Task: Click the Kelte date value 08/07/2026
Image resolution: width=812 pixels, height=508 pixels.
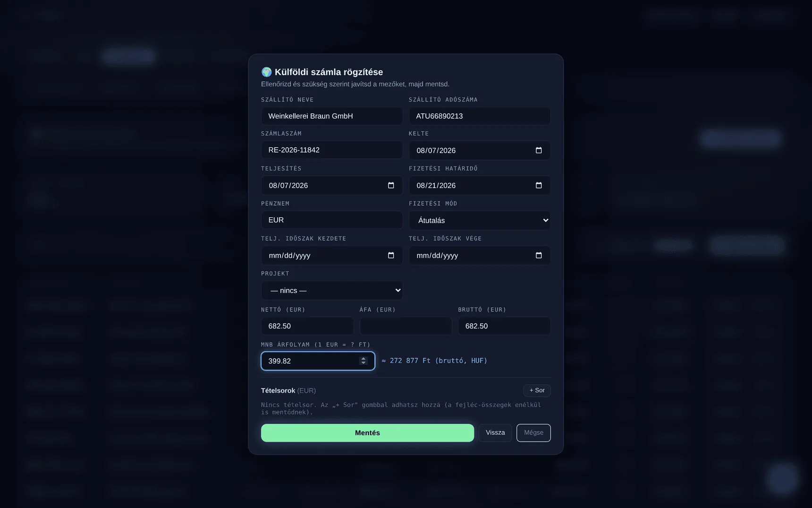Action: (x=436, y=150)
